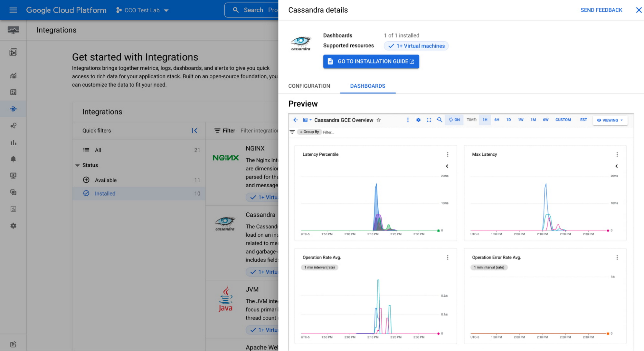Click the Google Cloud Platform logo
644x351 pixels.
(x=66, y=10)
